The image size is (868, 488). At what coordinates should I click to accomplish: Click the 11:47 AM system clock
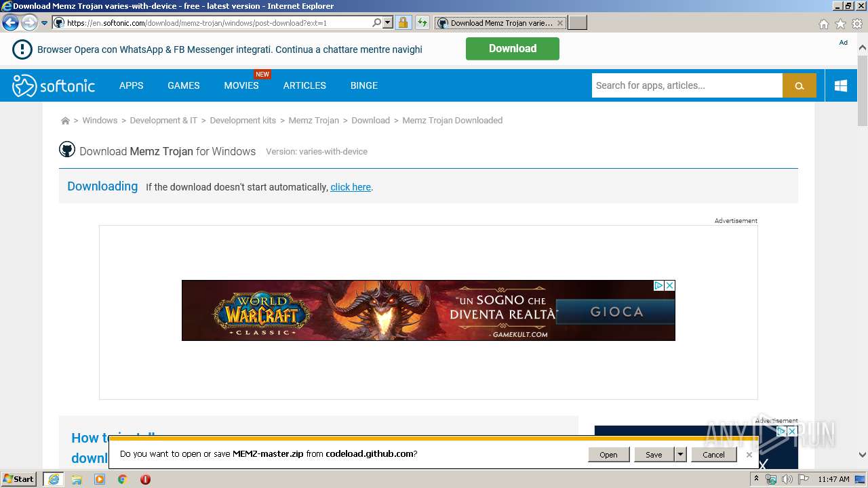(833, 479)
